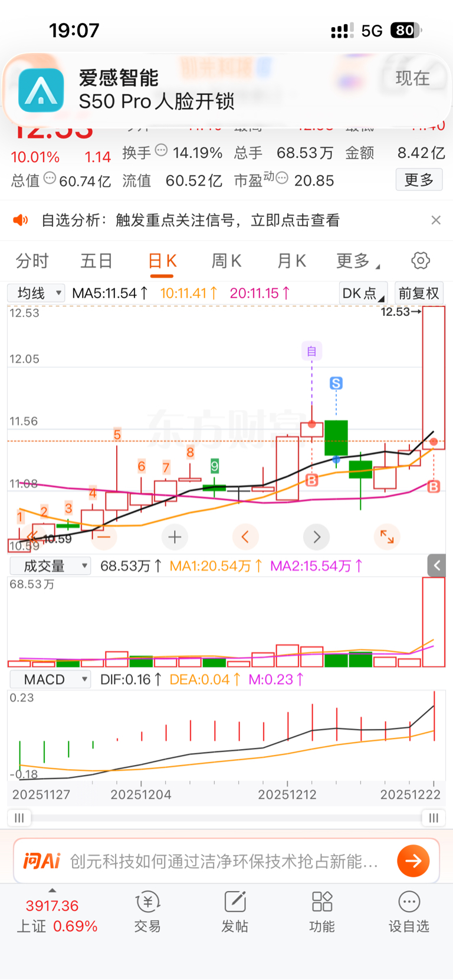The height and width of the screenshot is (980, 453).
Task: Tap the Aqara app icon in notification
Action: click(41, 90)
